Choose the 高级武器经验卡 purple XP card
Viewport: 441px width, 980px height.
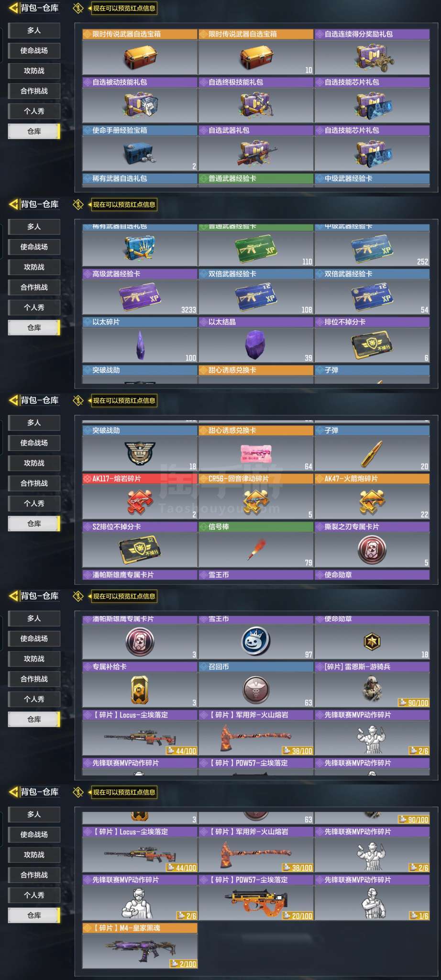[x=140, y=297]
